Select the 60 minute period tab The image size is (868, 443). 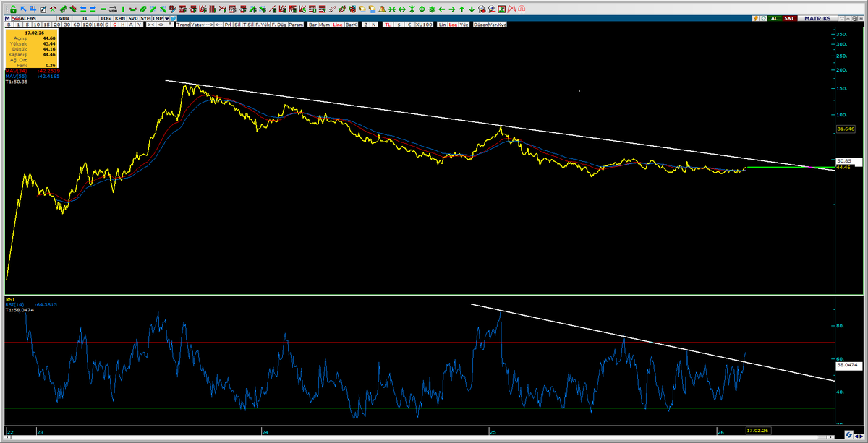[76, 25]
